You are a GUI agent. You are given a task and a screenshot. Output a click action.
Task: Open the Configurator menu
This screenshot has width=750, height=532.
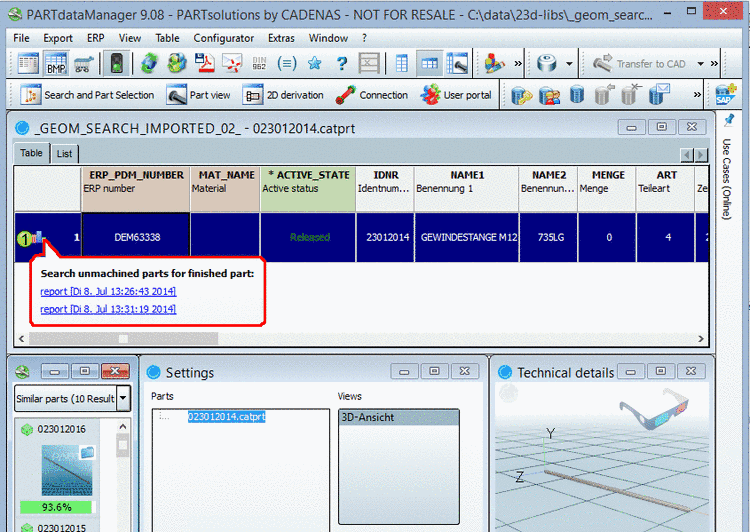pyautogui.click(x=223, y=38)
